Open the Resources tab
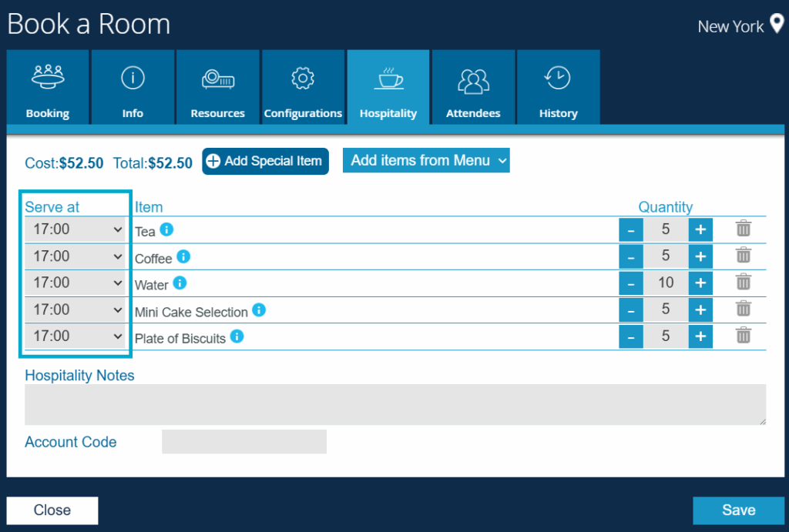This screenshot has height=532, width=789. pyautogui.click(x=217, y=87)
